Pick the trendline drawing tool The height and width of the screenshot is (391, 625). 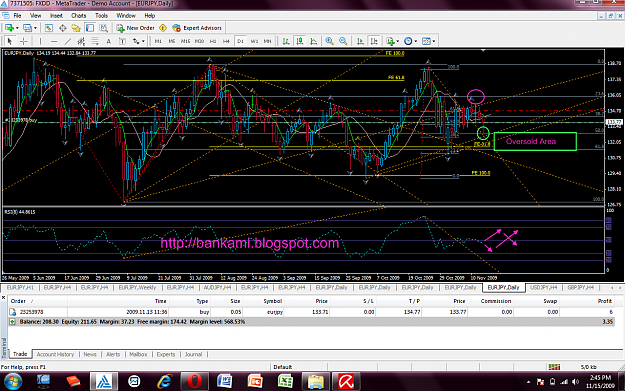[68, 41]
